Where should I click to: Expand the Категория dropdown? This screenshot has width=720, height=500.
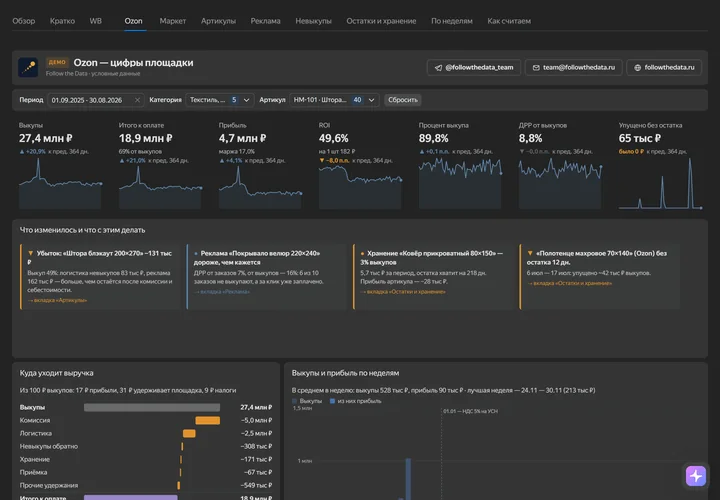[x=219, y=100]
